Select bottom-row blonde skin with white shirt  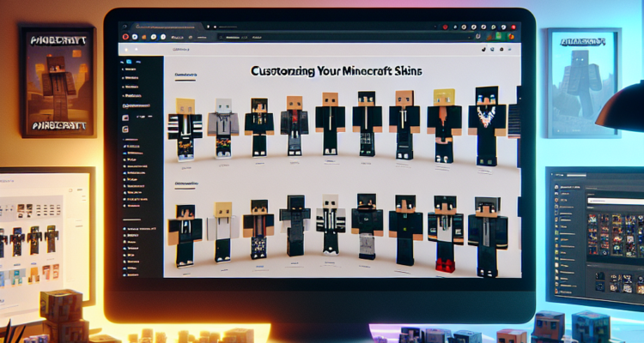click(223, 232)
